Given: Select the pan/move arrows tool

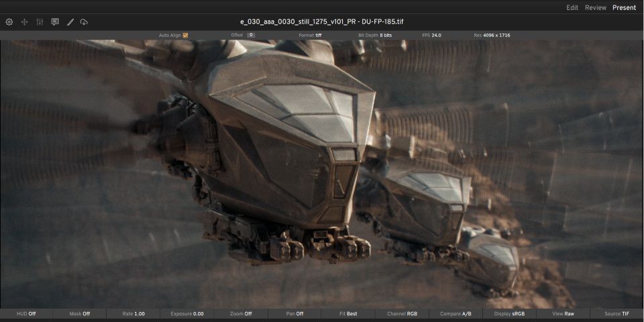Looking at the screenshot, I should pyautogui.click(x=25, y=22).
